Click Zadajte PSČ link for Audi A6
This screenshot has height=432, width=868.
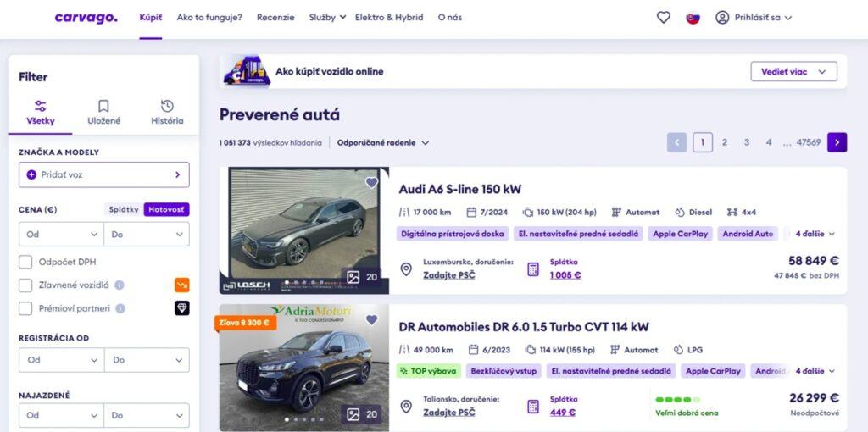449,275
